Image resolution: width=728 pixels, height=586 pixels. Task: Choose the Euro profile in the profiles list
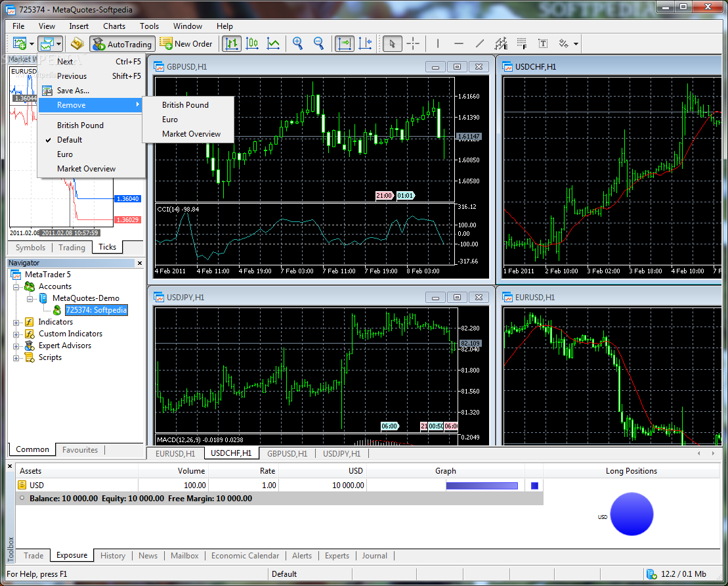[x=92, y=154]
